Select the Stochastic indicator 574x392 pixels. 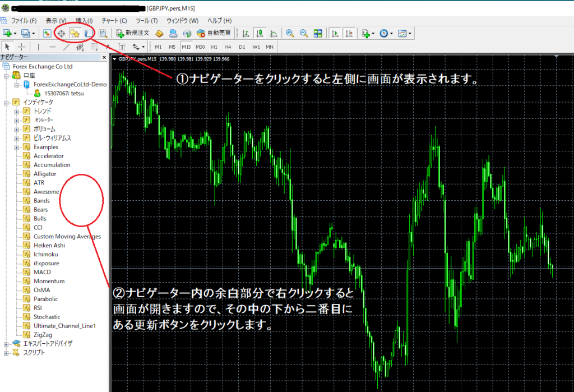click(x=47, y=316)
